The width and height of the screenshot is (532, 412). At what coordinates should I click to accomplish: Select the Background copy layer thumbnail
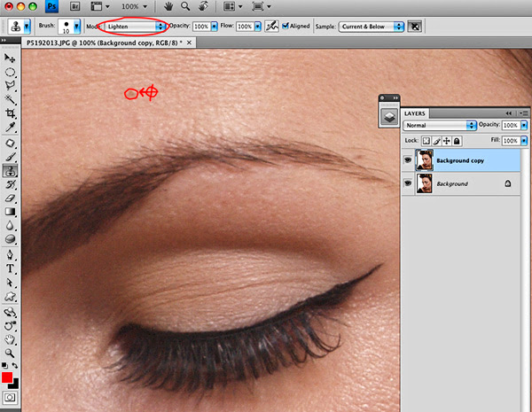pos(424,161)
